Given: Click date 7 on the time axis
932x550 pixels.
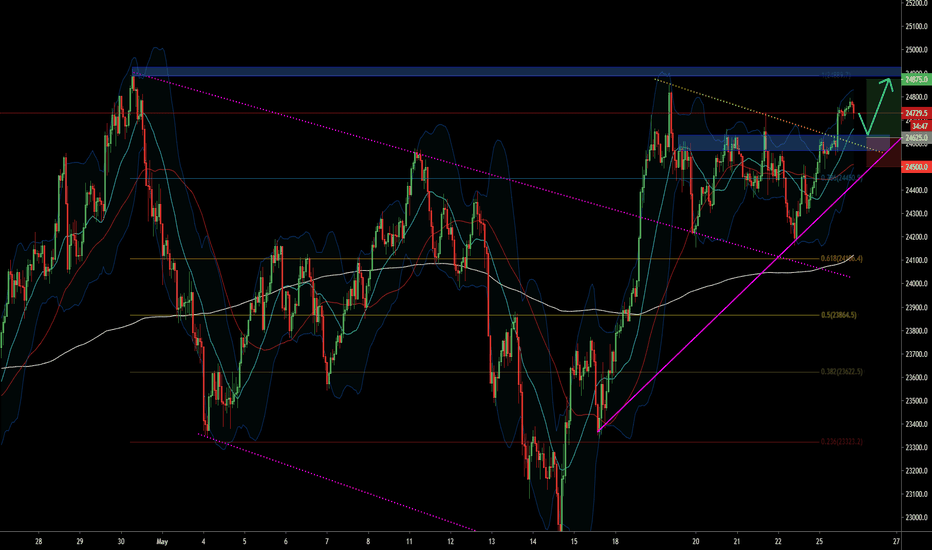Looking at the screenshot, I should pyautogui.click(x=327, y=542).
